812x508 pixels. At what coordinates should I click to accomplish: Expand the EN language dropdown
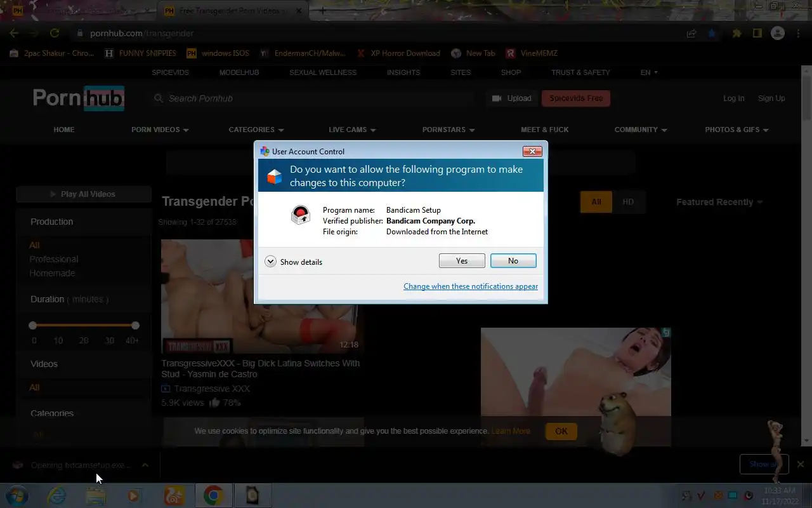(x=649, y=72)
